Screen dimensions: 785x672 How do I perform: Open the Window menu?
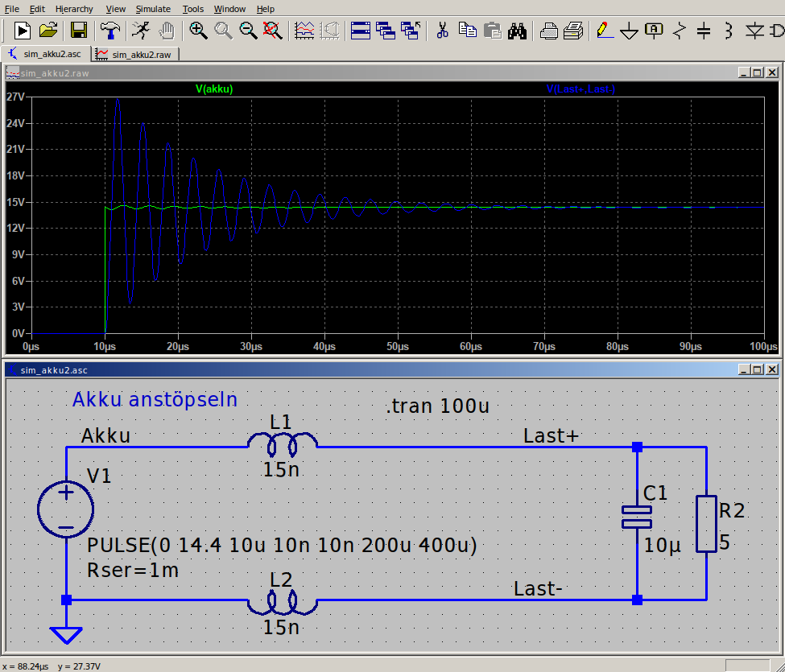pyautogui.click(x=229, y=9)
